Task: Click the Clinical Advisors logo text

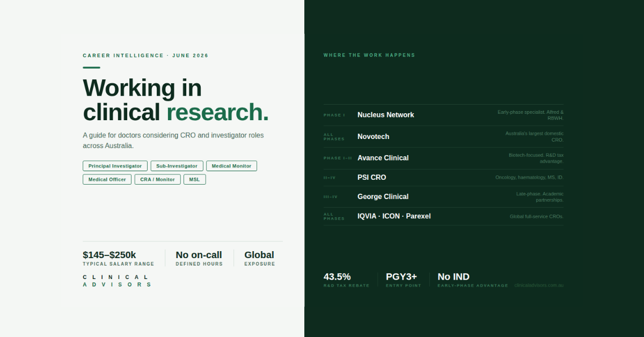Action: 117,281
